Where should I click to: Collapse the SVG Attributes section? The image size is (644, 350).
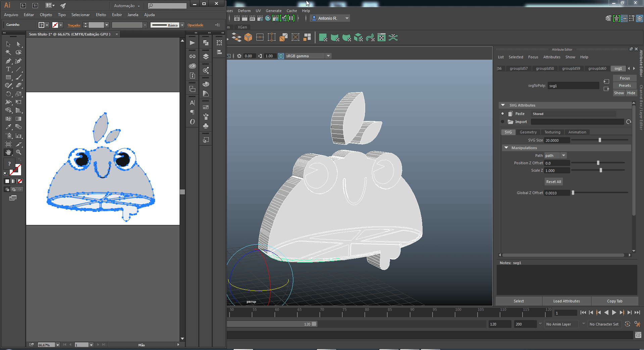[503, 105]
